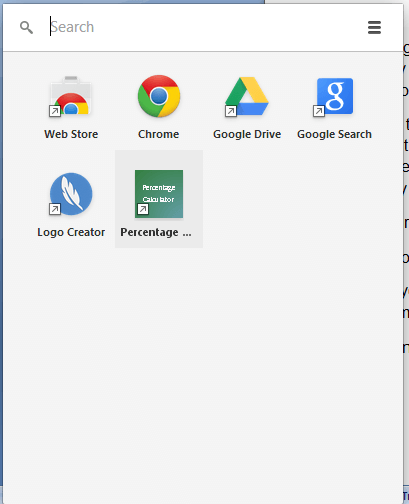409x504 pixels.
Task: Open the Google Drive app icon
Action: point(247,97)
